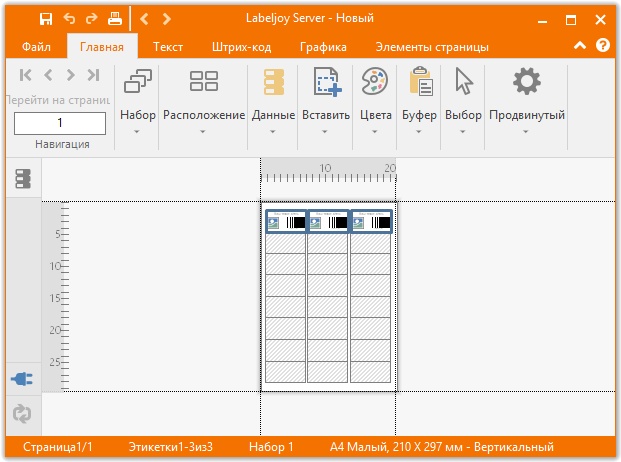Open the Файл menu tab

37,47
